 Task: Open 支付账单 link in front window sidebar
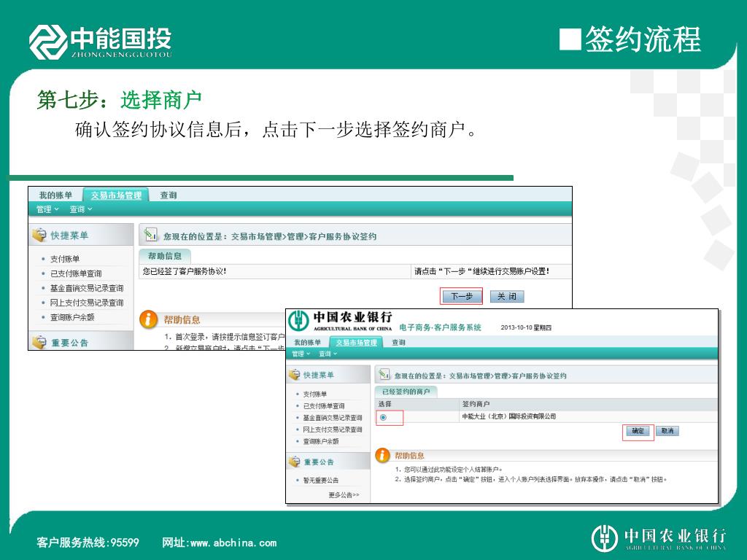(315, 394)
